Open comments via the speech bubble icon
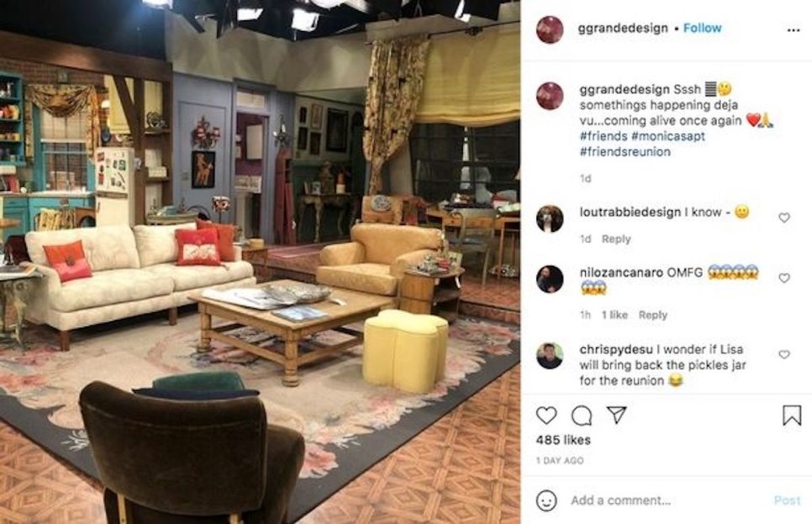 582,415
